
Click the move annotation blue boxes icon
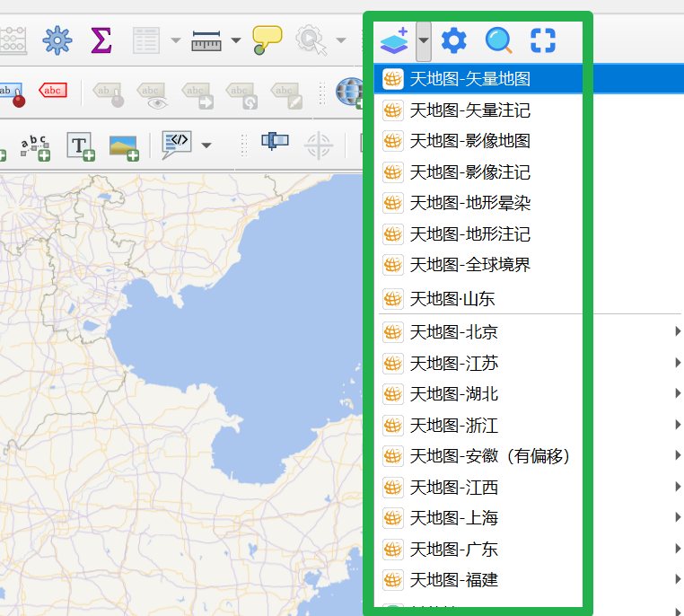tap(275, 140)
